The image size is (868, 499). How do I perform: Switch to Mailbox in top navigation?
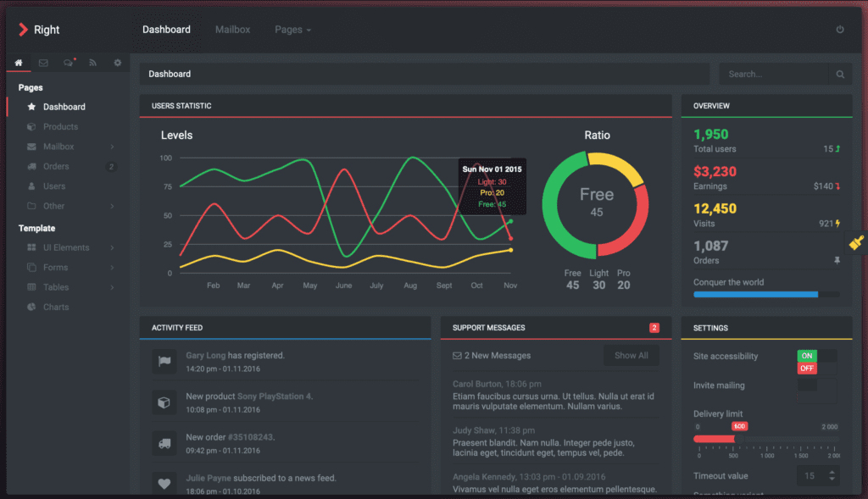coord(232,30)
